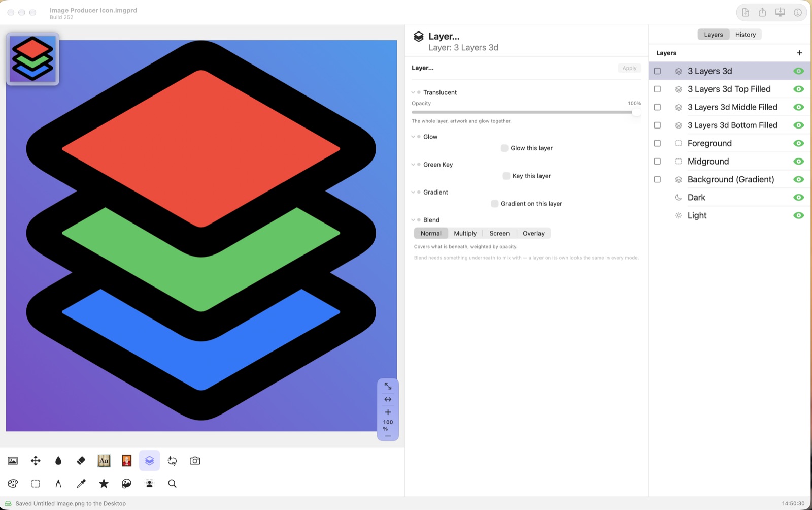
Task: Select the sparkle lasso tool
Action: pos(172,461)
